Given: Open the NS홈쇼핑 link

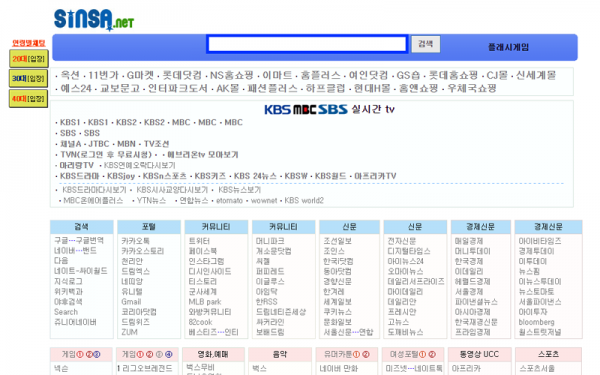Looking at the screenshot, I should coord(232,75).
